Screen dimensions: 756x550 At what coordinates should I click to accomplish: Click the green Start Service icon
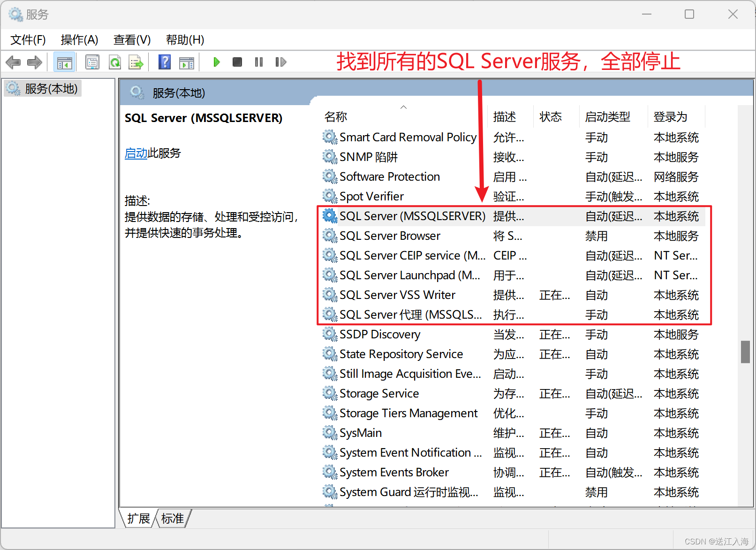[x=216, y=62]
